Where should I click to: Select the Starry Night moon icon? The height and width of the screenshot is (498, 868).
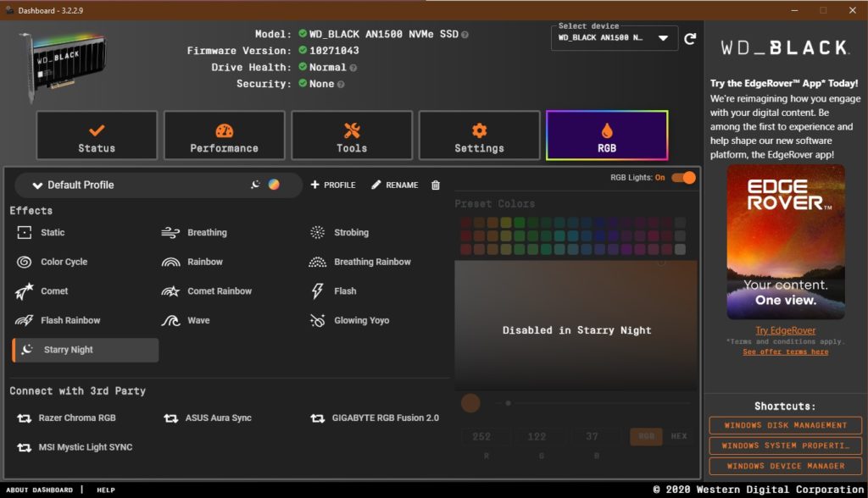click(27, 349)
